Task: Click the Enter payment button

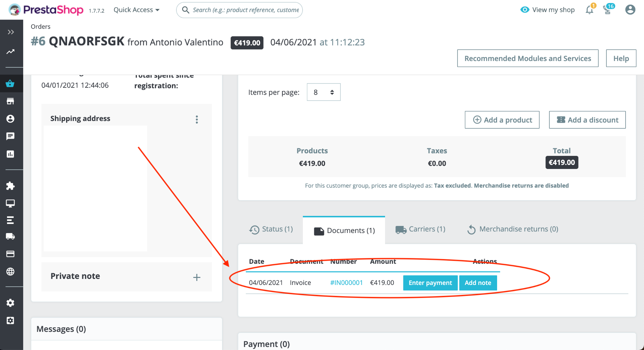Action: pyautogui.click(x=430, y=283)
